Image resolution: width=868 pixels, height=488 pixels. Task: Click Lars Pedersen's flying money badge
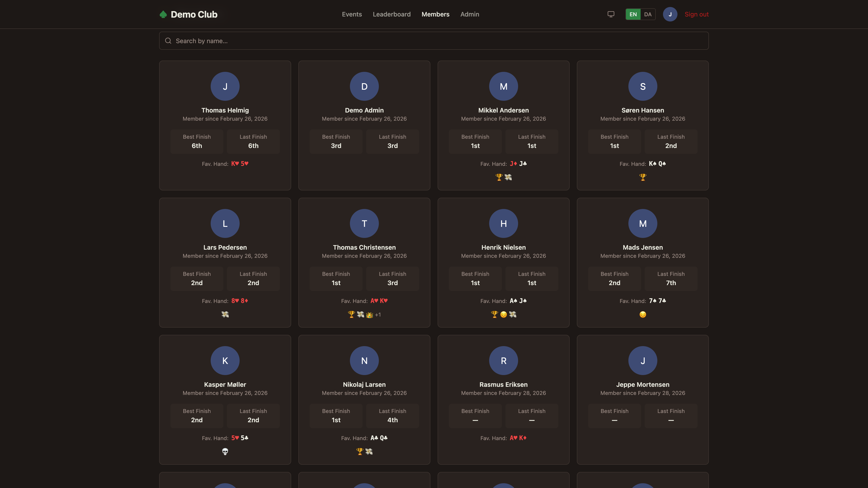pos(225,314)
